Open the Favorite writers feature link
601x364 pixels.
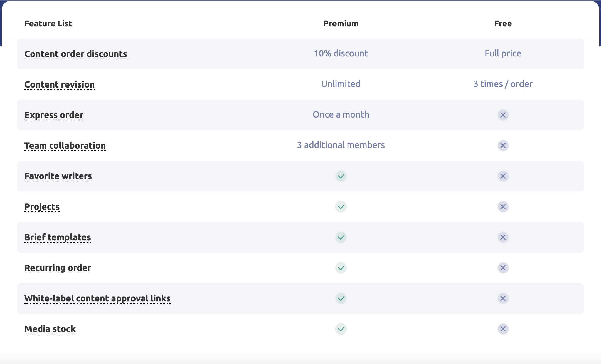pyautogui.click(x=58, y=176)
